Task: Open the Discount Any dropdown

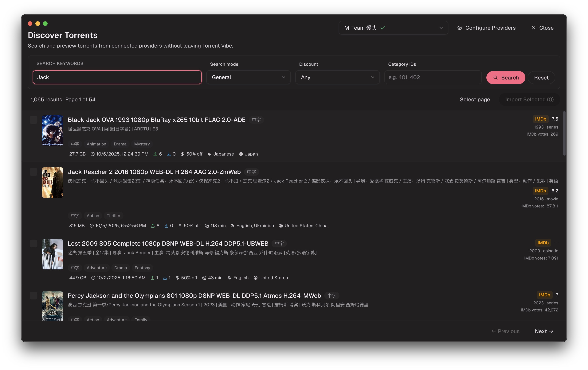Action: coord(337,77)
